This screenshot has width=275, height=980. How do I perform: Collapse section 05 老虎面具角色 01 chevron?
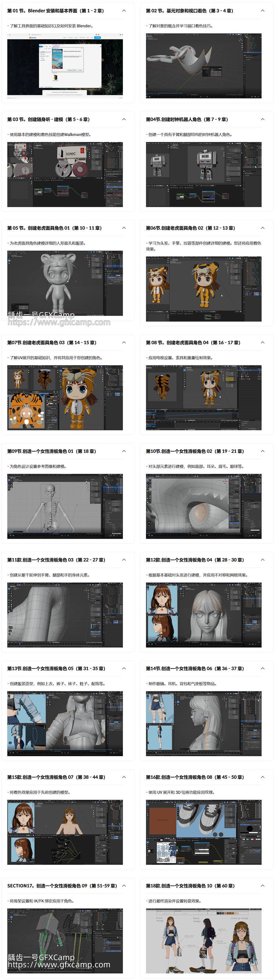click(124, 228)
